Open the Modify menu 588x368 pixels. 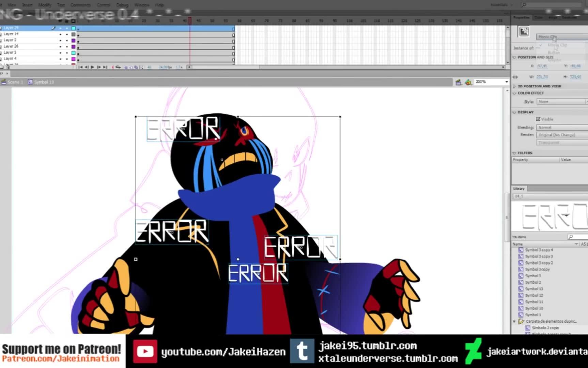click(45, 5)
